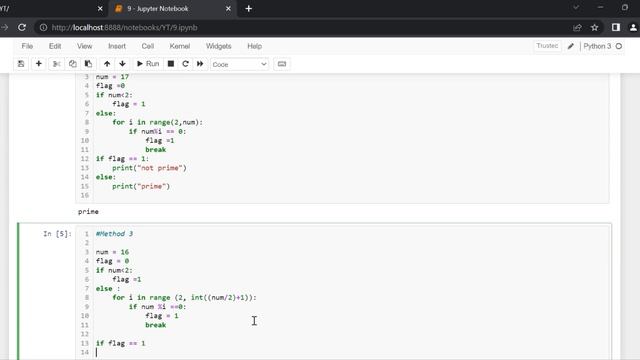Click 'for i in range (2, int((num/2)+1)):' line

[184, 298]
